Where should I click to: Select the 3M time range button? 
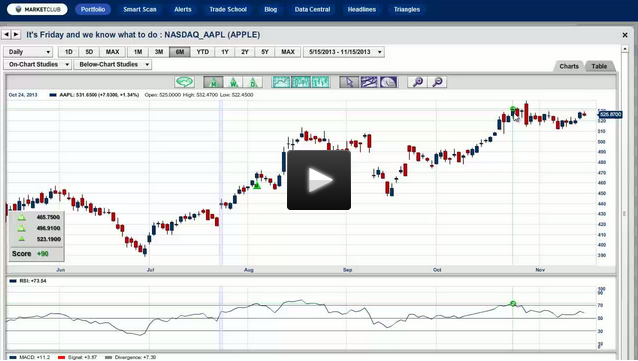point(159,52)
